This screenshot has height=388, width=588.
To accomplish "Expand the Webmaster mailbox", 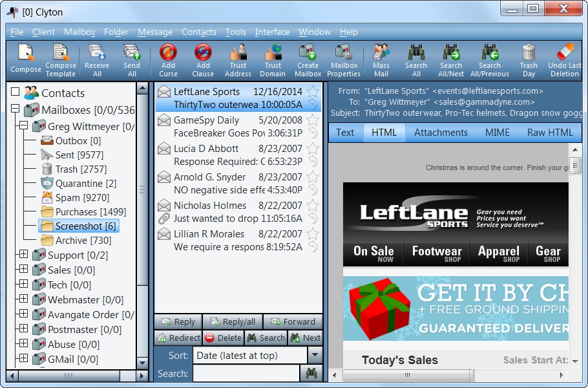I will (23, 299).
